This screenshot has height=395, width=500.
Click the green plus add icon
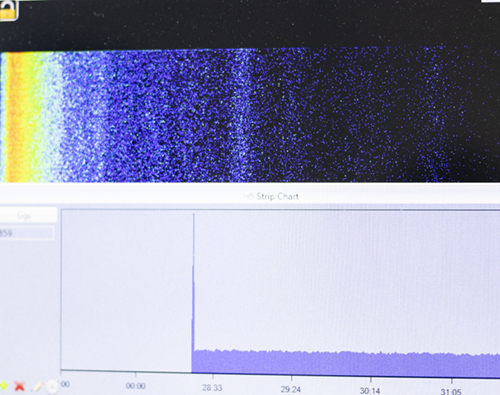3,386
